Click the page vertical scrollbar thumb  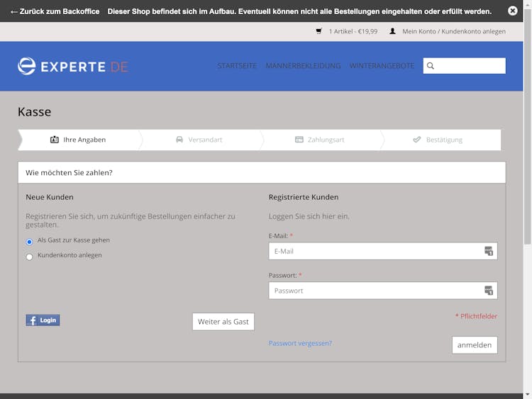coord(527,127)
